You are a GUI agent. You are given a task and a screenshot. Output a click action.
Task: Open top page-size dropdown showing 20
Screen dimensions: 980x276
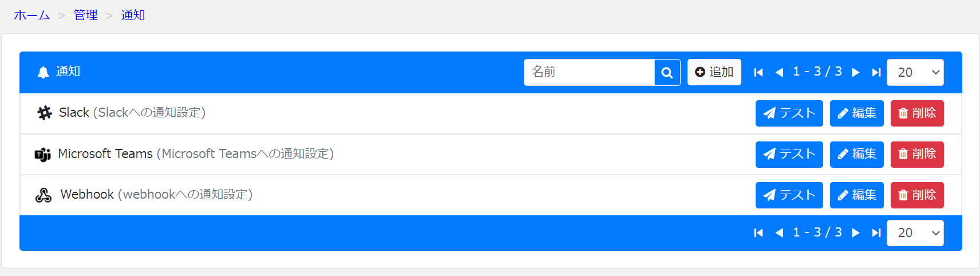(x=915, y=73)
